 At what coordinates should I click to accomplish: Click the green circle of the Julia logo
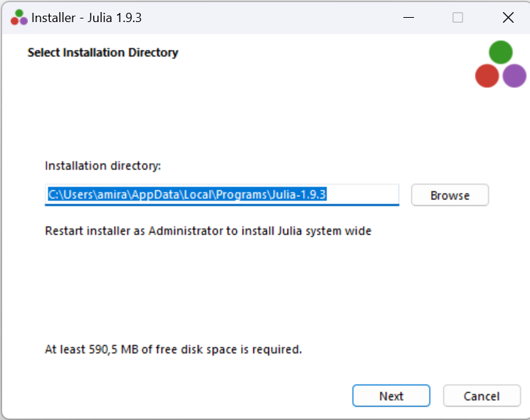[x=501, y=52]
